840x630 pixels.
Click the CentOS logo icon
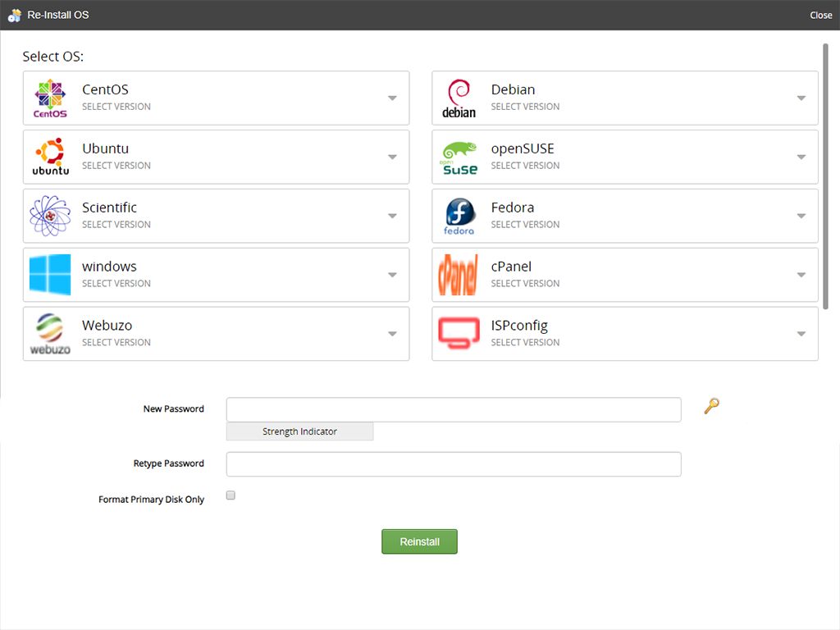coord(50,98)
